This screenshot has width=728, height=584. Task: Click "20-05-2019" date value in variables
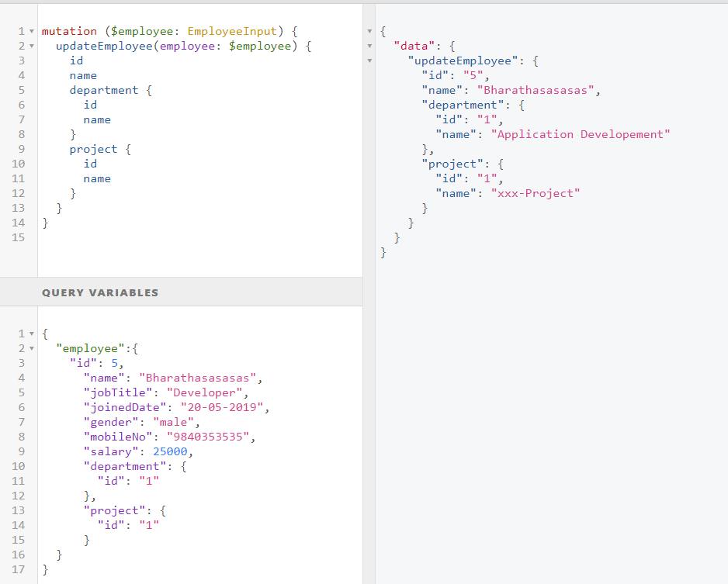222,407
